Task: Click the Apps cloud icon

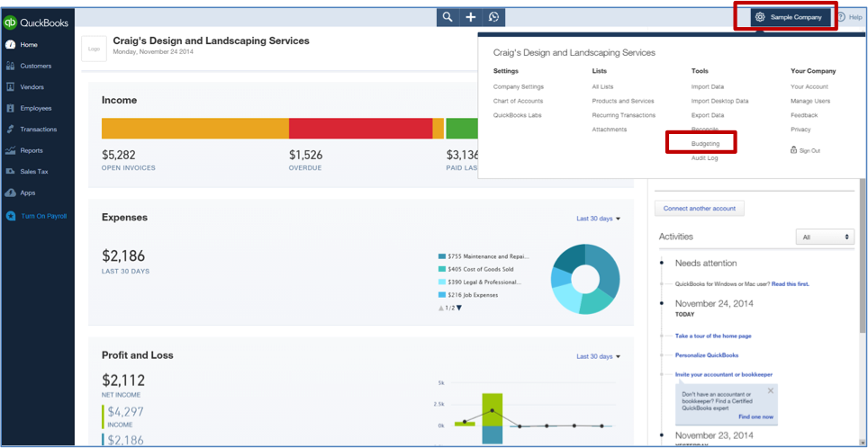Action: point(10,193)
